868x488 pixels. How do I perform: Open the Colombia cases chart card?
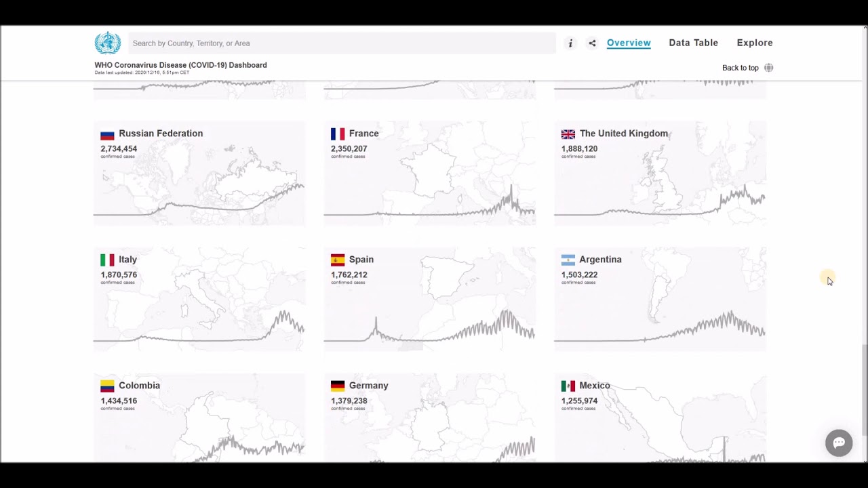click(x=199, y=420)
